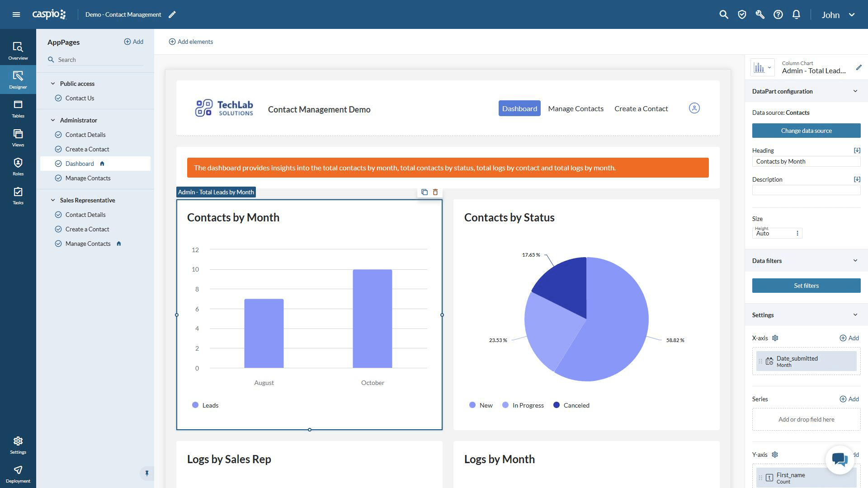Open the Designer section in sidebar

(18, 80)
